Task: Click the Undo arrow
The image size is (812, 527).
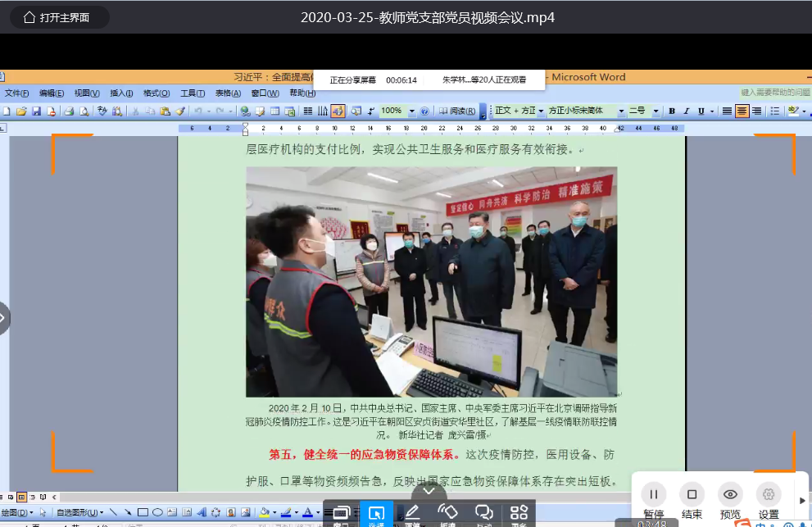Action: 197,111
